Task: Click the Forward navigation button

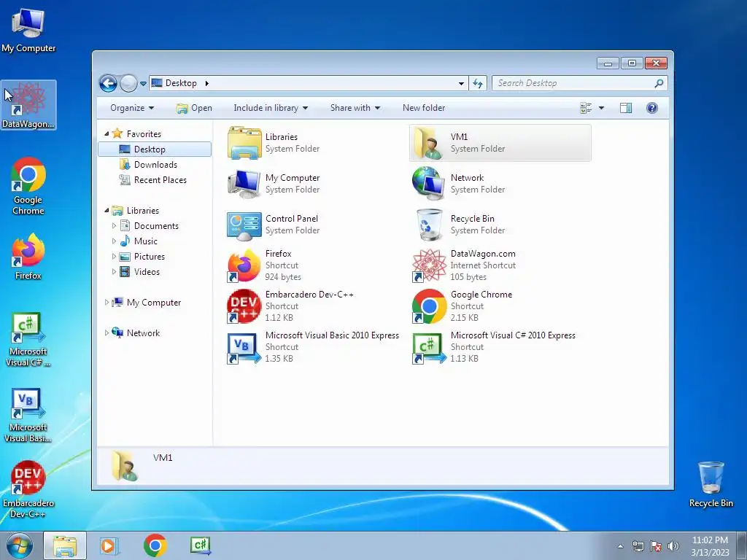Action: click(x=128, y=83)
